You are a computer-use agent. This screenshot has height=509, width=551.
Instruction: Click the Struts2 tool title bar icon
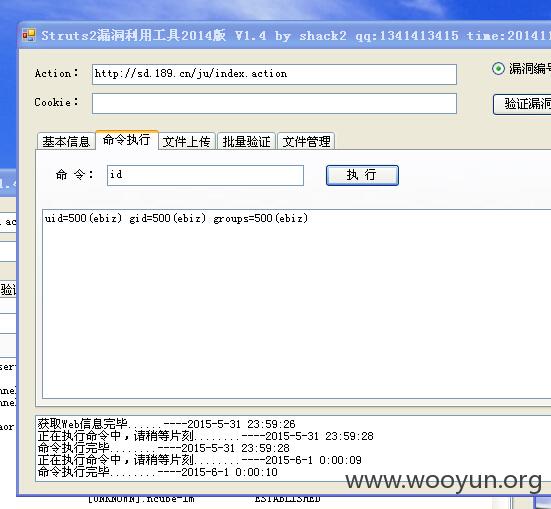coord(29,35)
